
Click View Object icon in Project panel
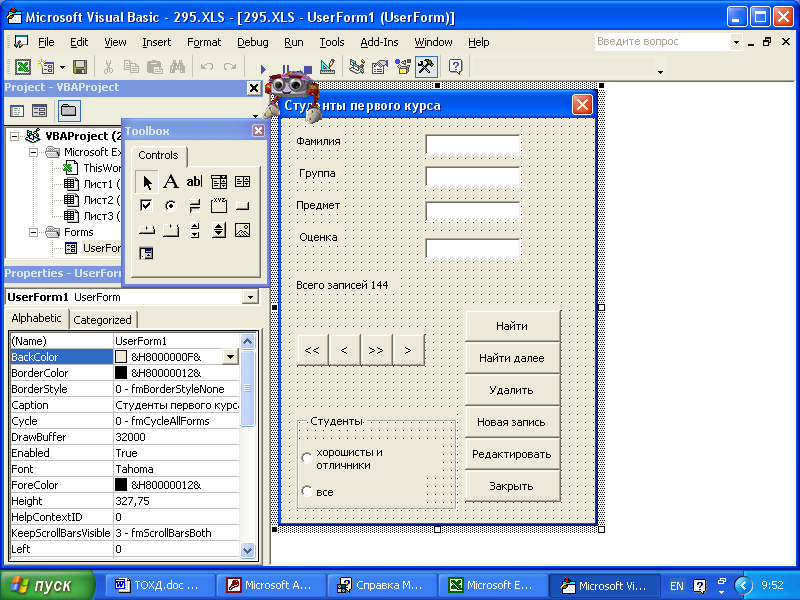click(40, 111)
